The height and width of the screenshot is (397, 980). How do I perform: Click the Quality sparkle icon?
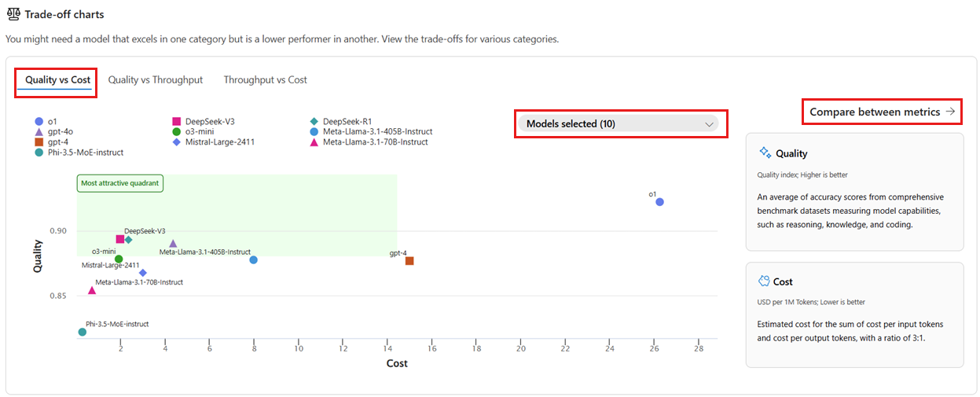click(x=765, y=153)
